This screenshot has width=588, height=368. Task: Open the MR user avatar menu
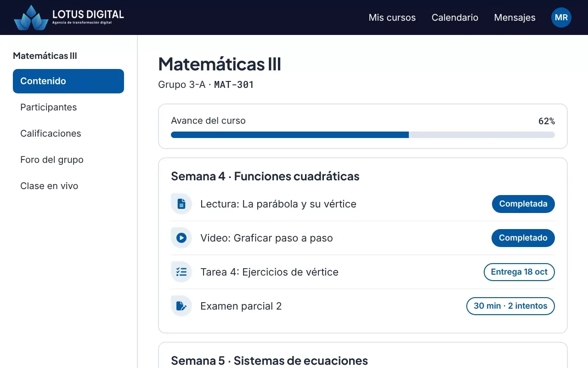tap(561, 17)
